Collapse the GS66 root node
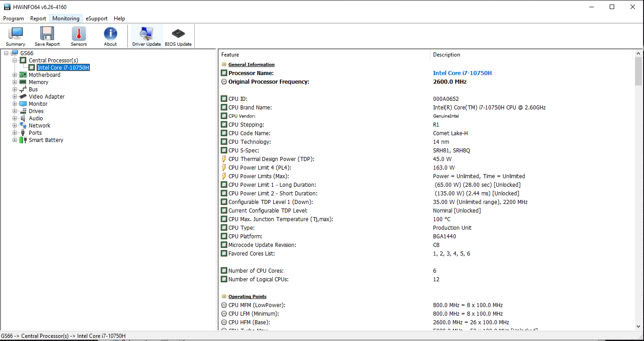Screen dimensions: 644x341 [x=6, y=53]
